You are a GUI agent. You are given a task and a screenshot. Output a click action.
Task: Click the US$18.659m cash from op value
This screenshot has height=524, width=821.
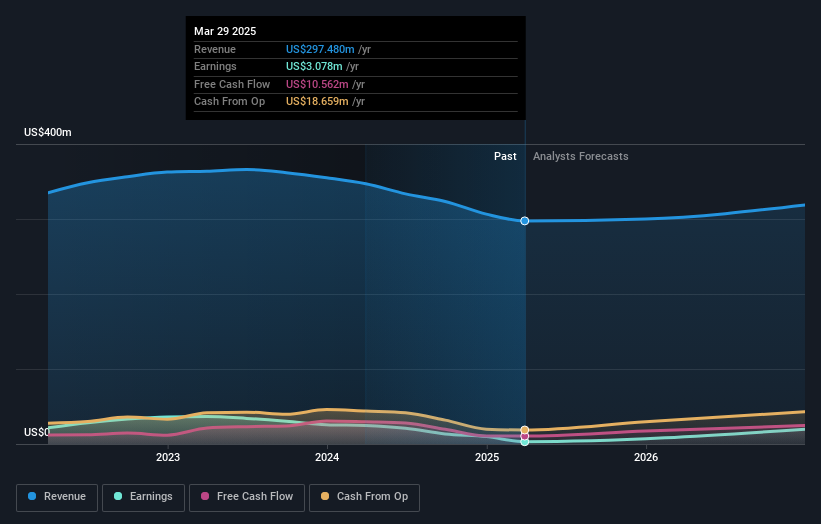[x=317, y=102]
